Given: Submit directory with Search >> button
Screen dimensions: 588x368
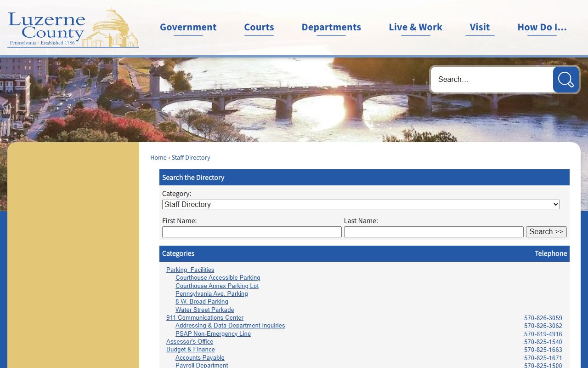Looking at the screenshot, I should point(546,232).
